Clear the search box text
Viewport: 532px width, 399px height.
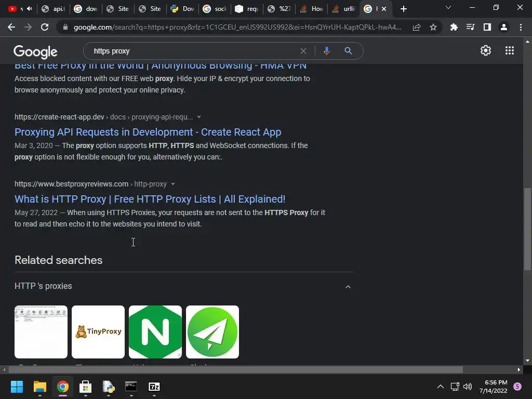[303, 51]
